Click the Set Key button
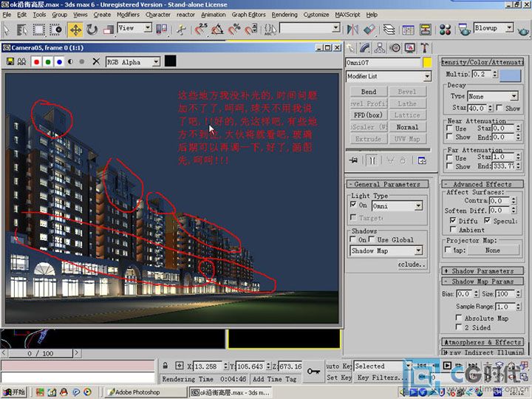532x399 pixels. click(x=339, y=378)
